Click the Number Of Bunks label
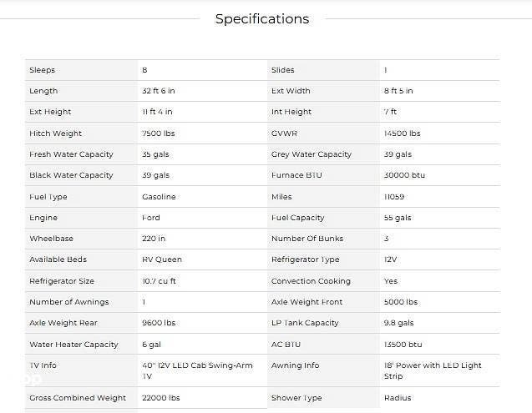Image resolution: width=532 pixels, height=413 pixels. [307, 239]
